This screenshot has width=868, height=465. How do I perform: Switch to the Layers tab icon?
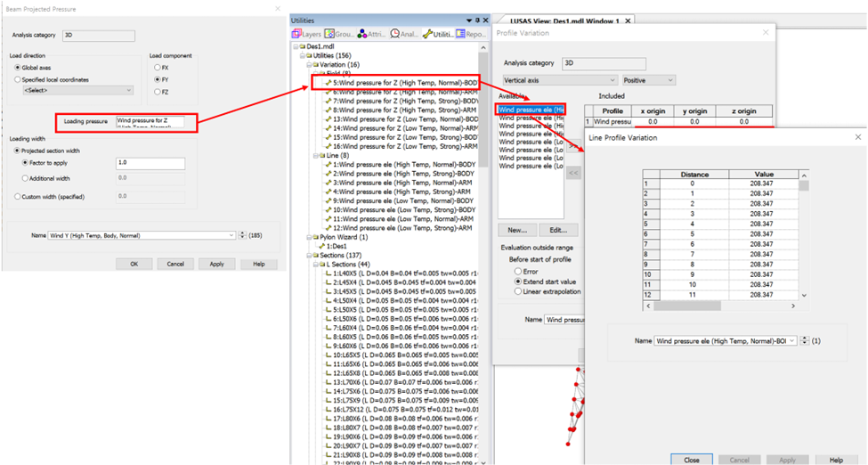[x=307, y=34]
